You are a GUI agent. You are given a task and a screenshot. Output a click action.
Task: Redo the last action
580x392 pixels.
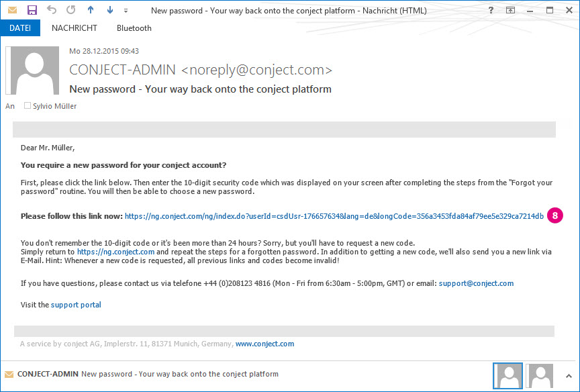coord(71,10)
